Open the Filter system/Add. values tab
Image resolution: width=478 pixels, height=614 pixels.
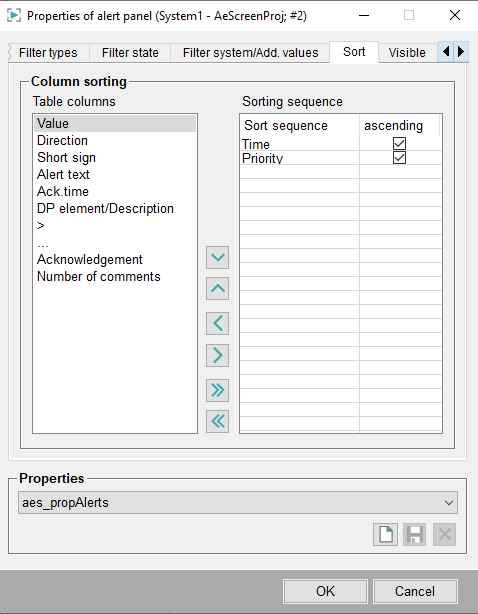click(250, 53)
